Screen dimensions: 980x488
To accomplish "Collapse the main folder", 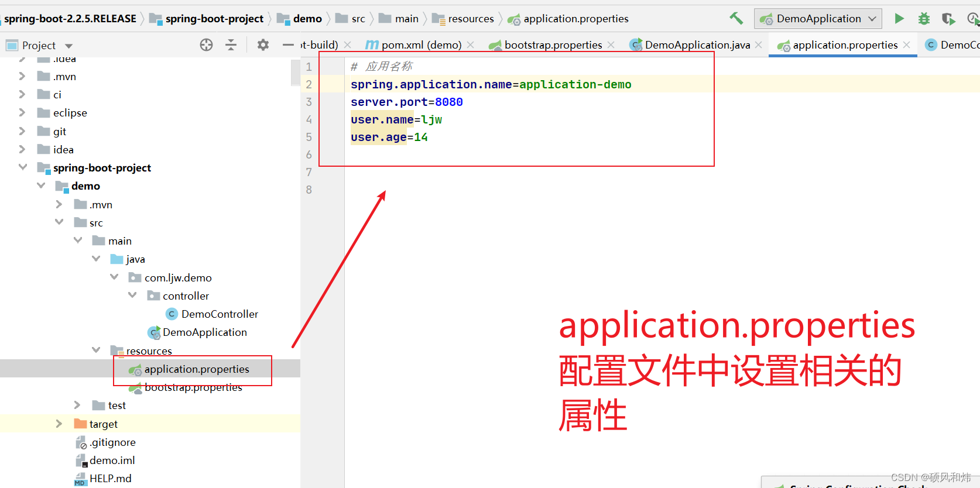I will 78,240.
